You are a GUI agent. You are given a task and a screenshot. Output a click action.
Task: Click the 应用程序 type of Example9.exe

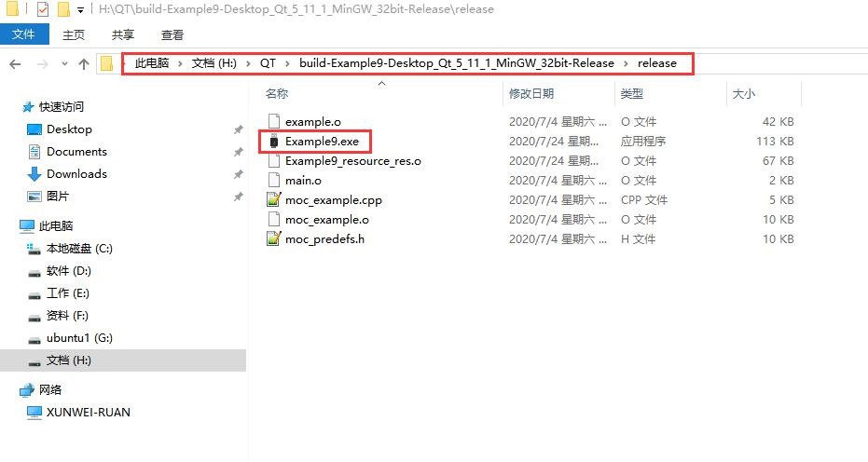click(x=643, y=141)
